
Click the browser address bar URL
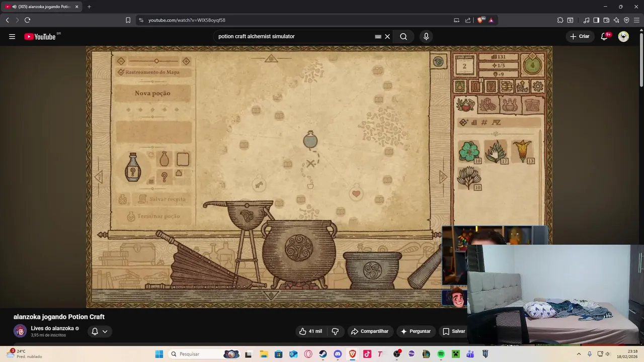pyautogui.click(x=187, y=20)
